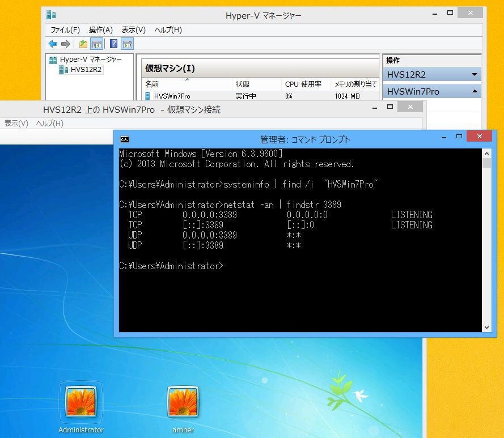Open 表示(V) menu in VM connection window
Screen dimensions: 504x438
click(16, 124)
